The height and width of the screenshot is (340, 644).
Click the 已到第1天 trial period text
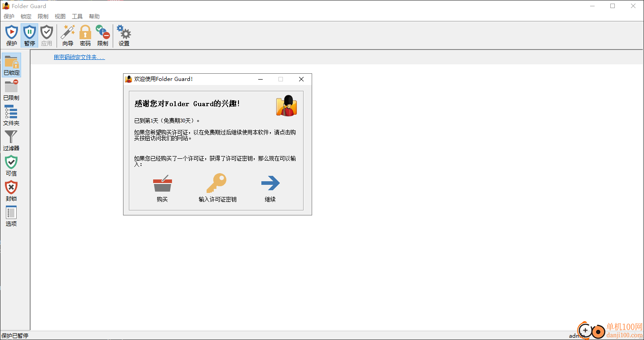tap(167, 121)
